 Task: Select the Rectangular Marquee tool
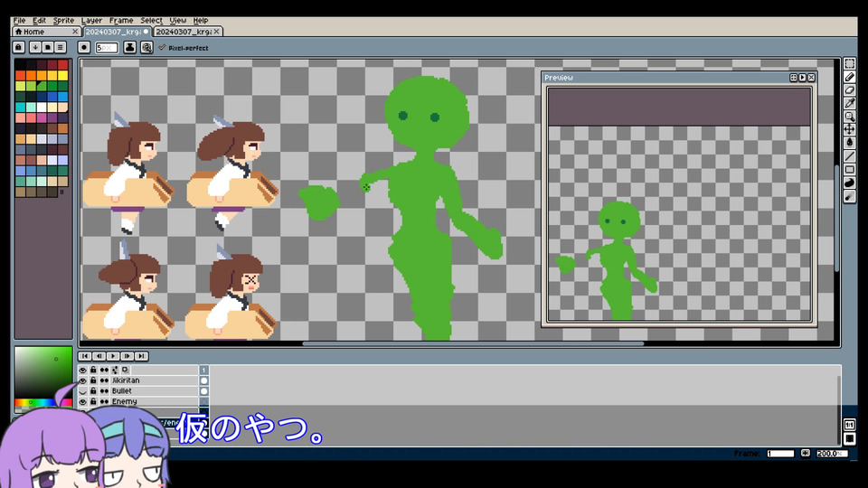850,63
